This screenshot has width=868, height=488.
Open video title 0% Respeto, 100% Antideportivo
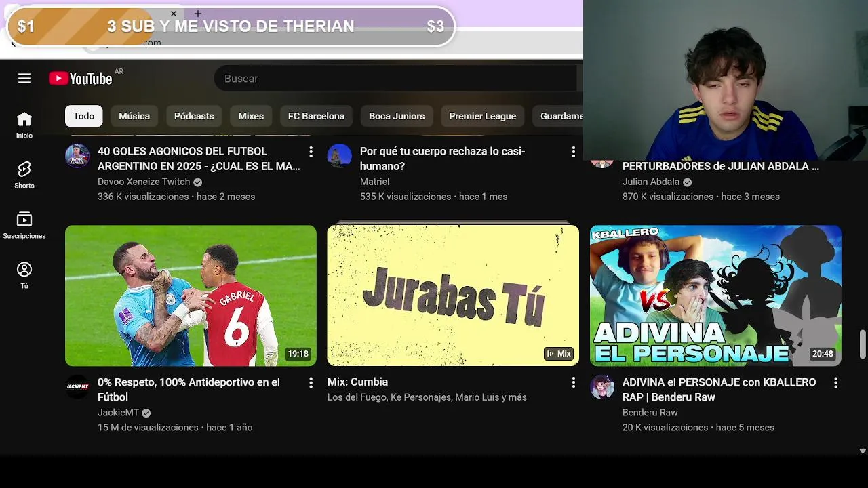click(189, 390)
